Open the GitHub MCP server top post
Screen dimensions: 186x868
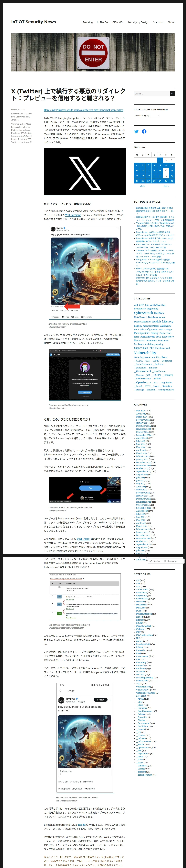point(155,219)
